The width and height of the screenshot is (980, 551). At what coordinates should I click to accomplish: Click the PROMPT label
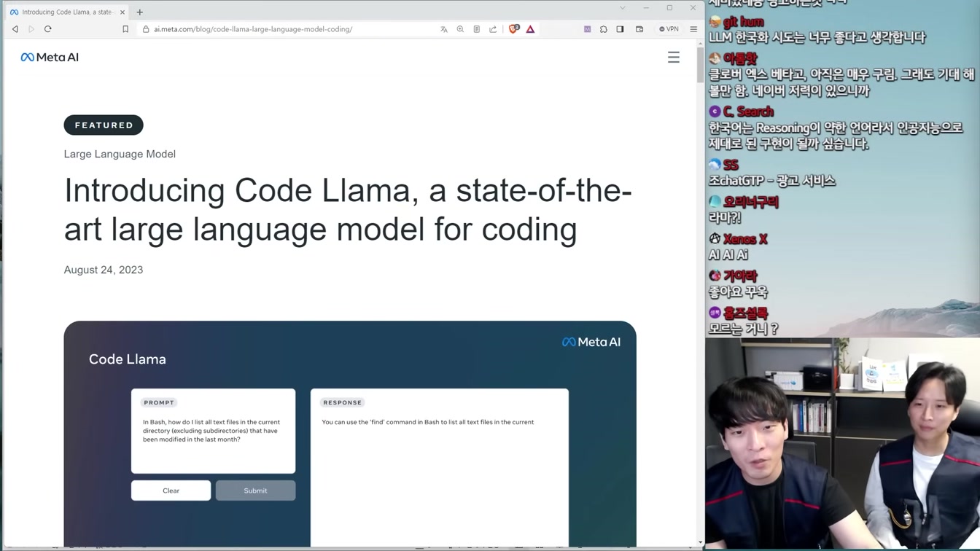[159, 402]
